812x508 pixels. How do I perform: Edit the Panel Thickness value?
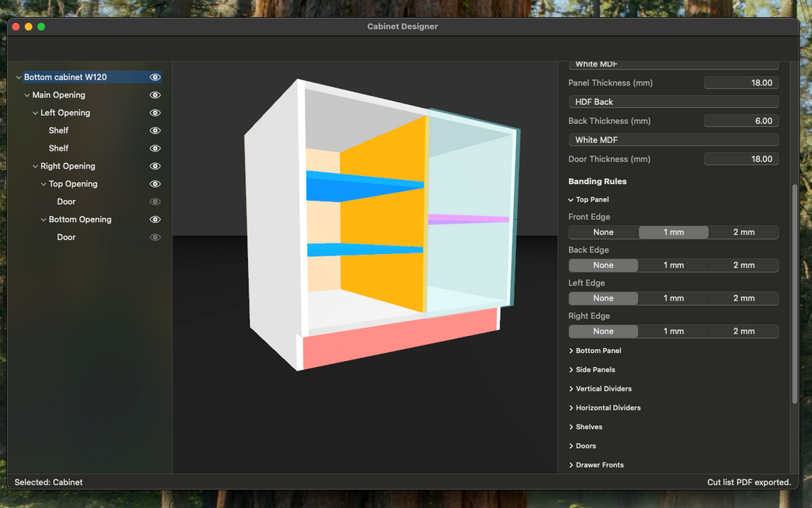coord(741,82)
